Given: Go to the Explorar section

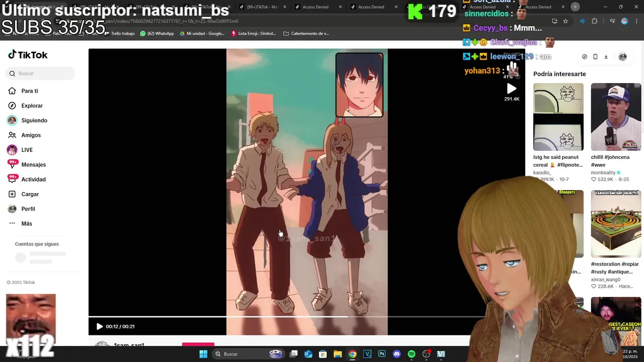Looking at the screenshot, I should pyautogui.click(x=32, y=106).
